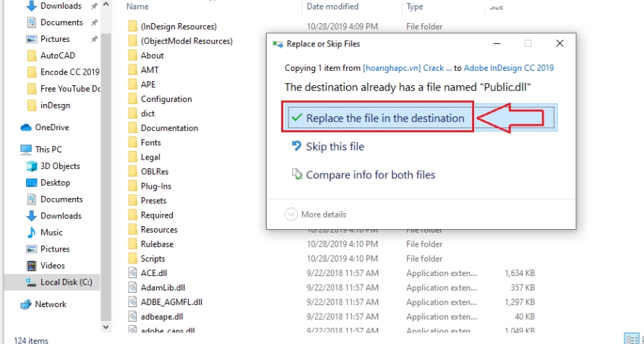
Task: Choose Skip this file option
Action: click(335, 147)
